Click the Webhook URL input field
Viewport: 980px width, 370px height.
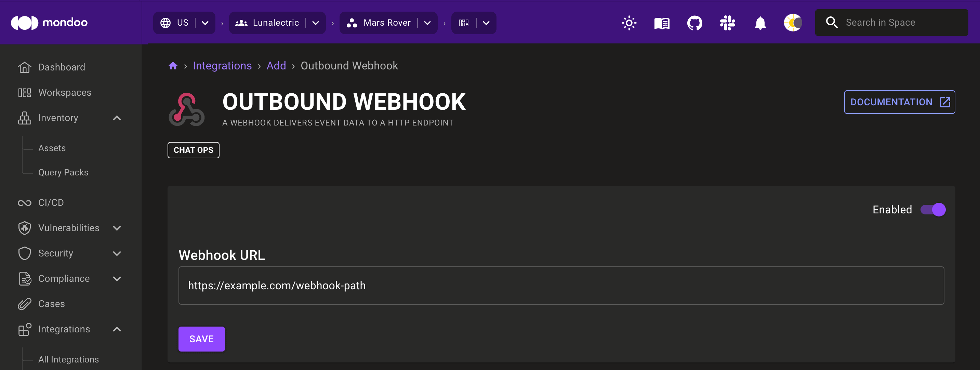pyautogui.click(x=561, y=286)
